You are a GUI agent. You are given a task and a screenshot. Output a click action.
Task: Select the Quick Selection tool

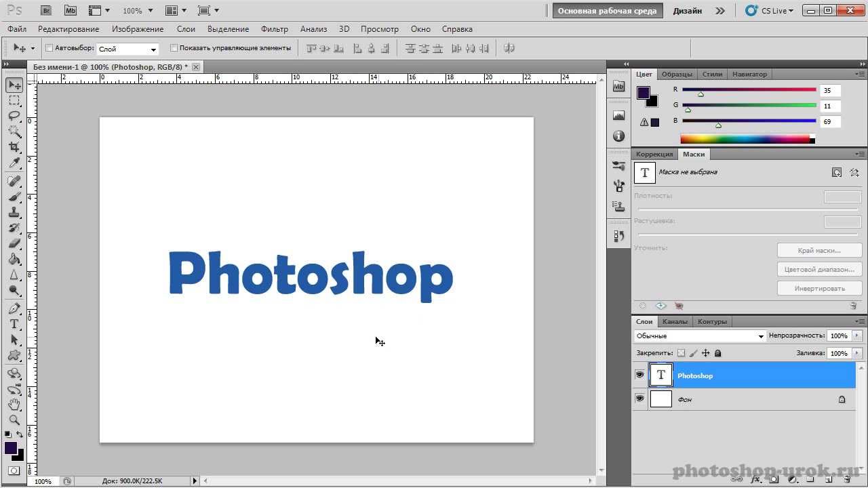pos(14,131)
